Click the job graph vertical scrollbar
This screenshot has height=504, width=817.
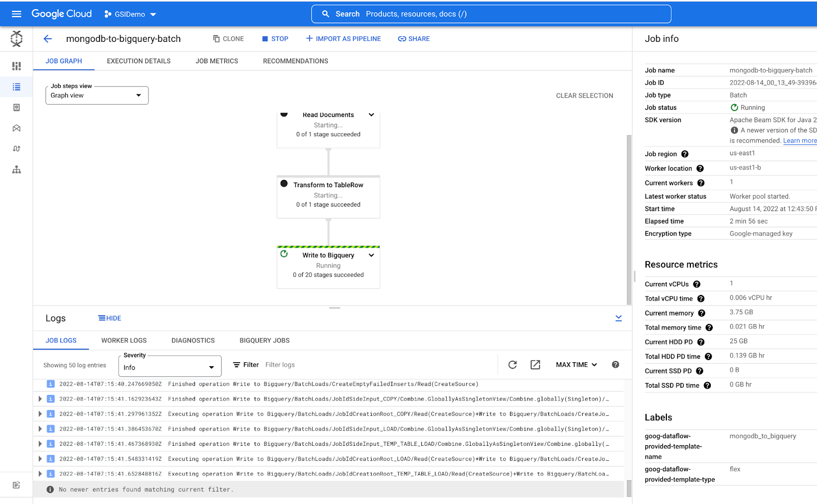pyautogui.click(x=629, y=219)
